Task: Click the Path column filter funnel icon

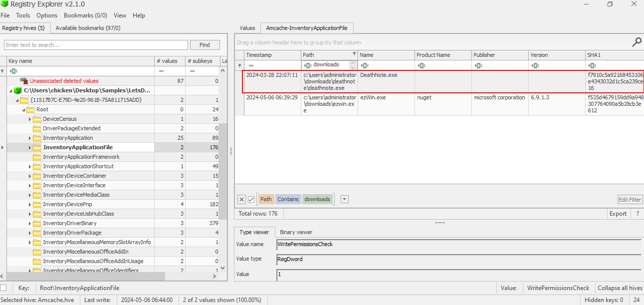Action: [x=354, y=54]
